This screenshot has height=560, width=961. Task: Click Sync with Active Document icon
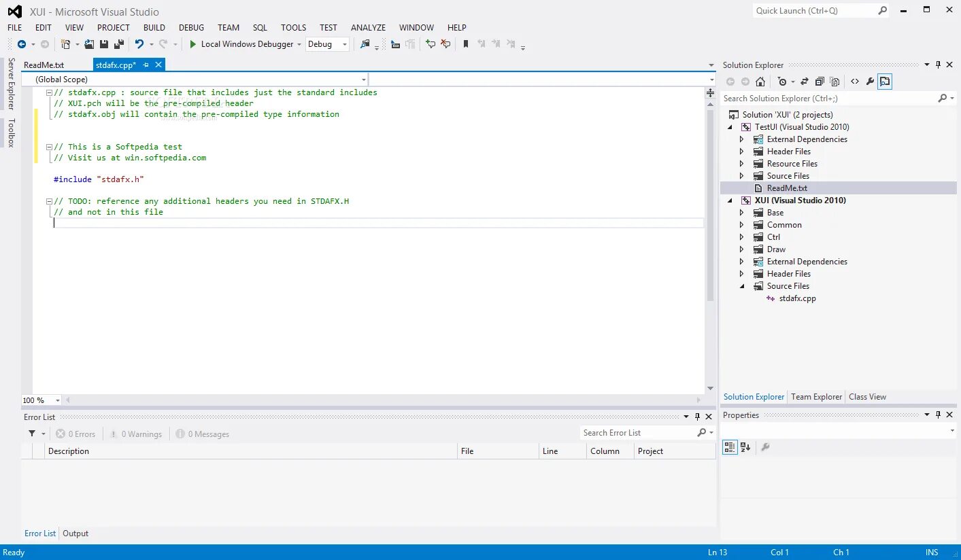(x=805, y=82)
